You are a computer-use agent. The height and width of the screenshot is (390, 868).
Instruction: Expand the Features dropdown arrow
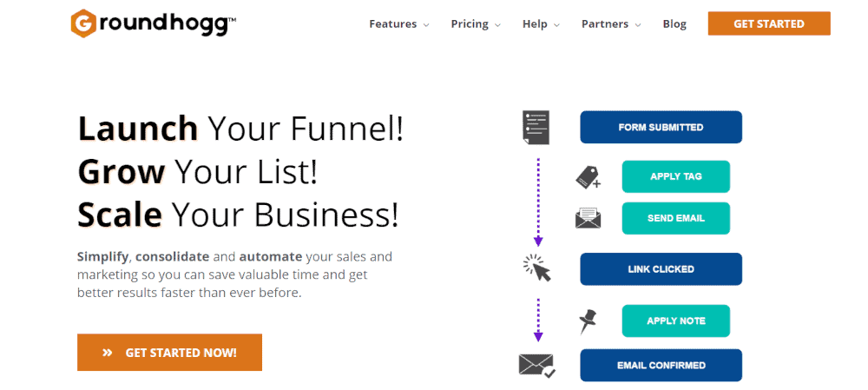[426, 25]
